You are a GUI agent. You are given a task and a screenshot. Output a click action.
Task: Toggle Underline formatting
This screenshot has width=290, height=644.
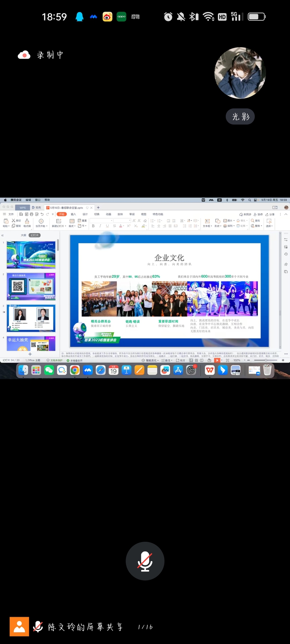pyautogui.click(x=107, y=226)
